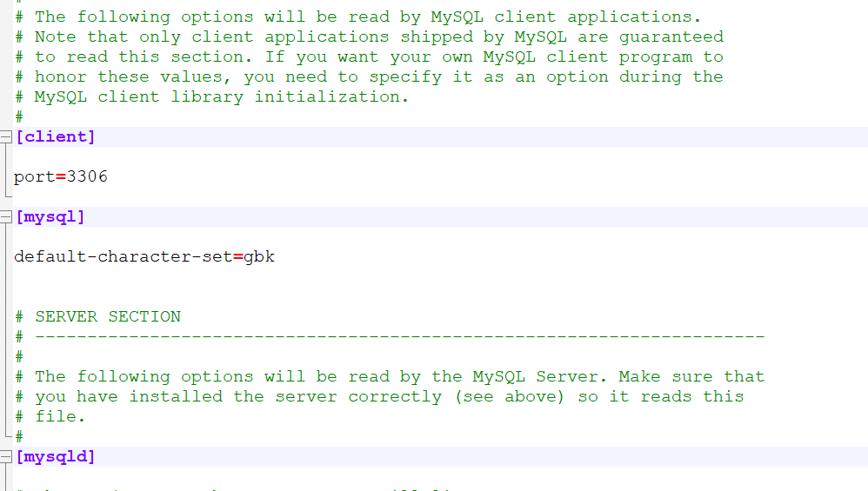Collapse the [mysql] section fold marker
The image size is (868, 491).
[5, 216]
